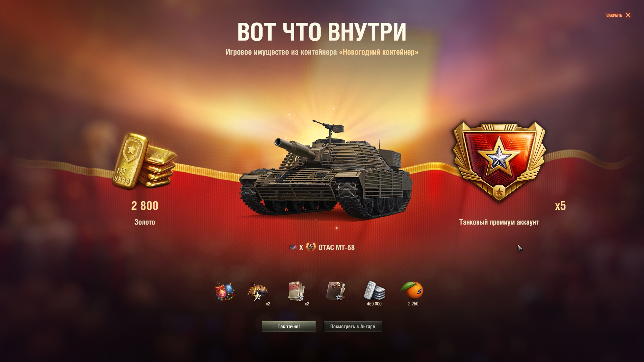Screen dimensions: 644x362
Task: Click the crew members reward icon x2
Action: pyautogui.click(x=258, y=292)
